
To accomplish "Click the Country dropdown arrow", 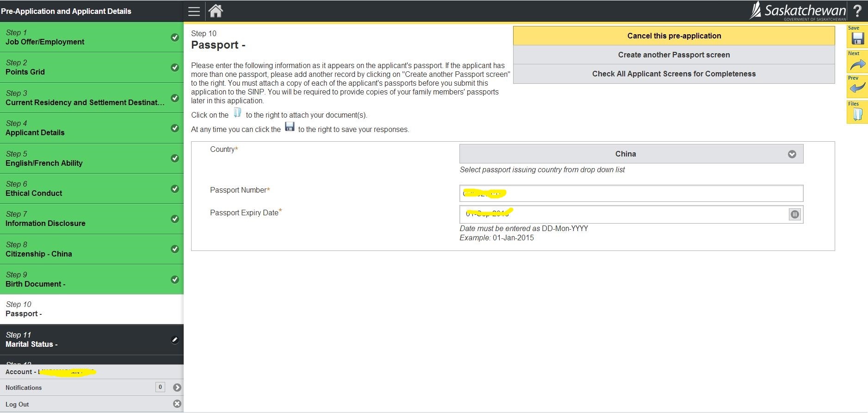I will pyautogui.click(x=792, y=154).
